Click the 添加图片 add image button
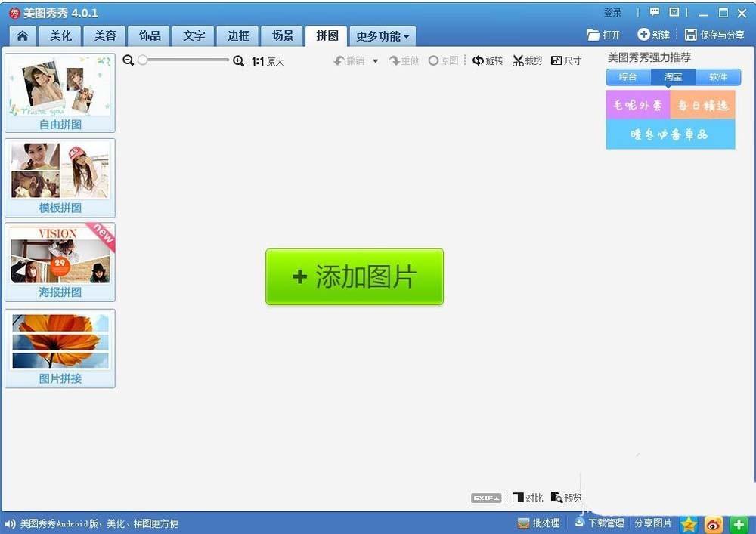This screenshot has height=534, width=756. pos(354,276)
